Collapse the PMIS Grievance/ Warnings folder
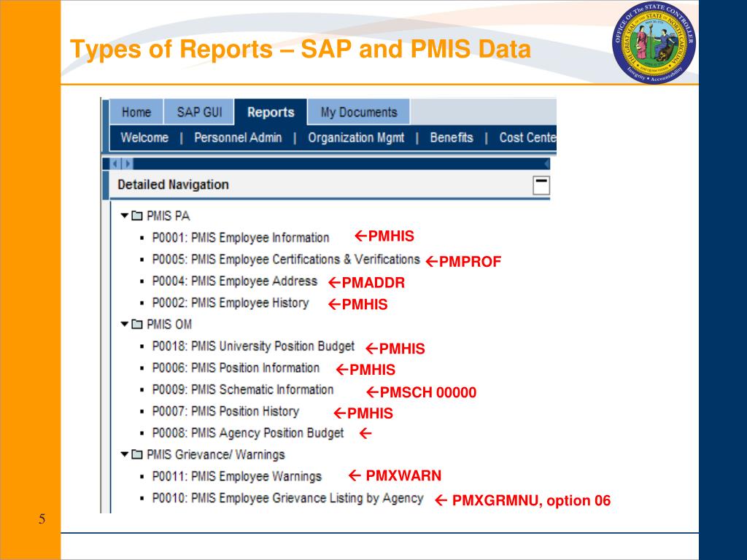 coord(125,454)
